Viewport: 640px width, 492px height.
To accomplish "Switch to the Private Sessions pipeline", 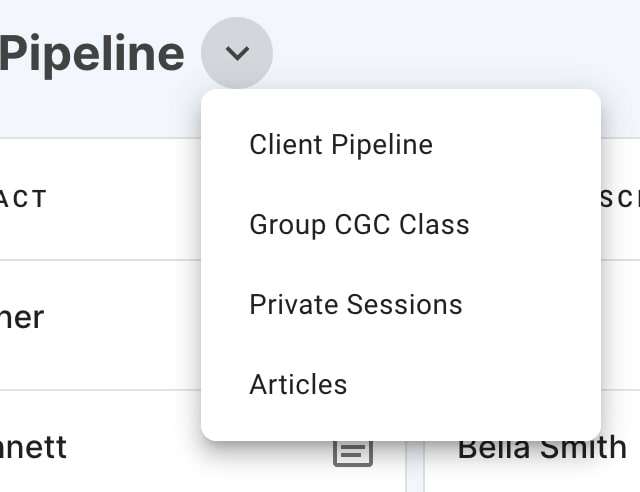I will 400,305.
